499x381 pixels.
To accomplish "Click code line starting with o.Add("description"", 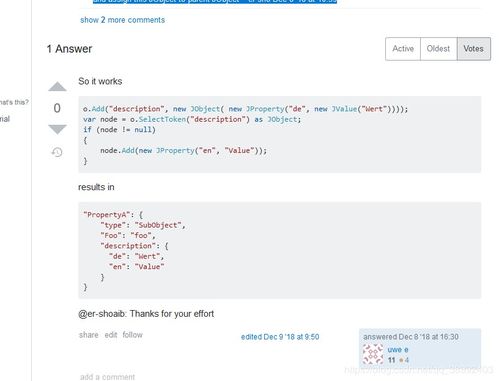I will click(x=245, y=109).
